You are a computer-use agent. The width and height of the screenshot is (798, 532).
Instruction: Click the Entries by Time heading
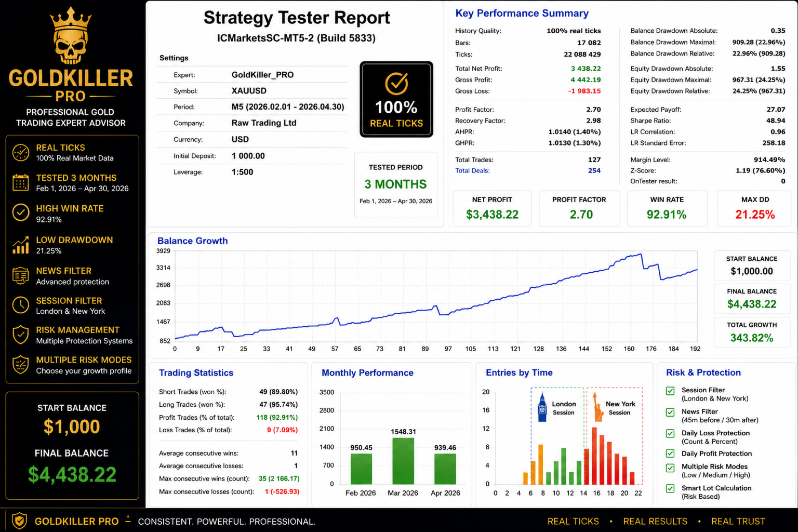[x=519, y=373]
